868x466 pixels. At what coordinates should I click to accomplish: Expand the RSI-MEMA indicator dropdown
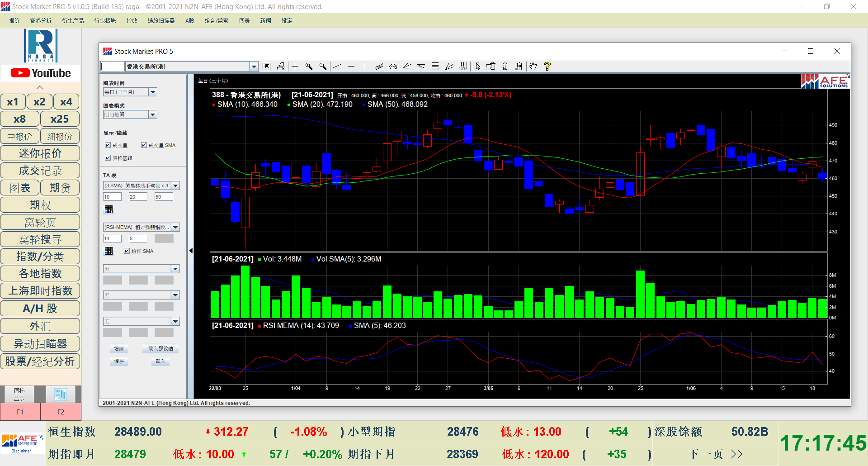click(x=175, y=228)
